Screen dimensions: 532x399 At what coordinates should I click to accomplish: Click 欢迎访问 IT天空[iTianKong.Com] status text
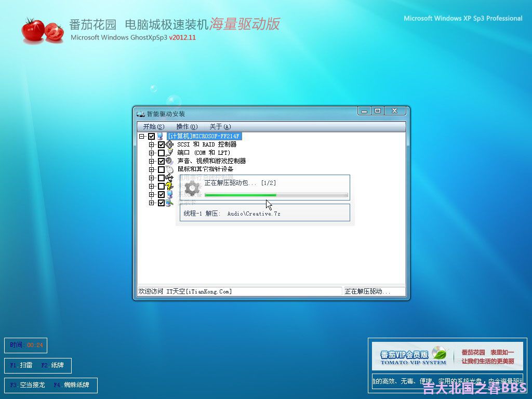click(x=185, y=291)
